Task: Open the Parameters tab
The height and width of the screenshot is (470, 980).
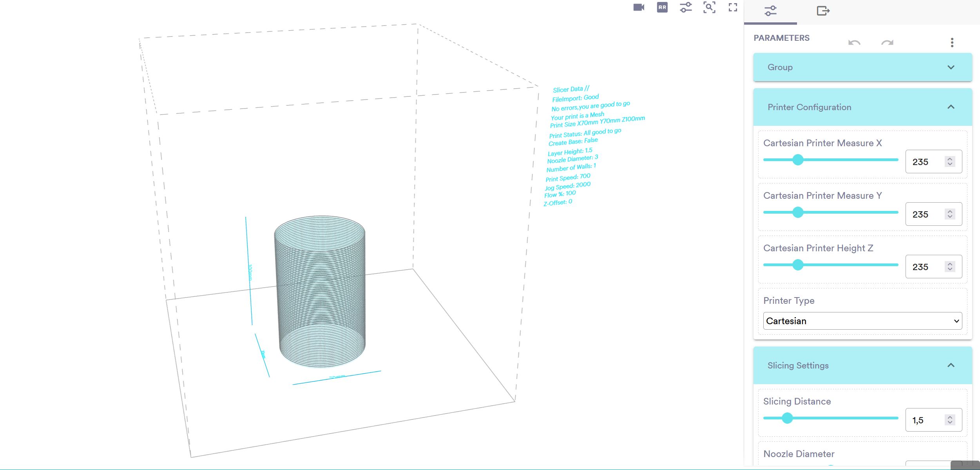Action: click(x=771, y=11)
